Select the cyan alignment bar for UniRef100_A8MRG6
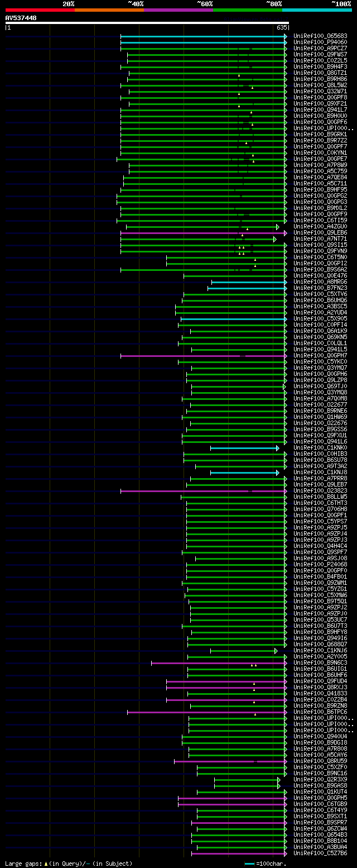This screenshot has width=357, height=868. (x=249, y=282)
